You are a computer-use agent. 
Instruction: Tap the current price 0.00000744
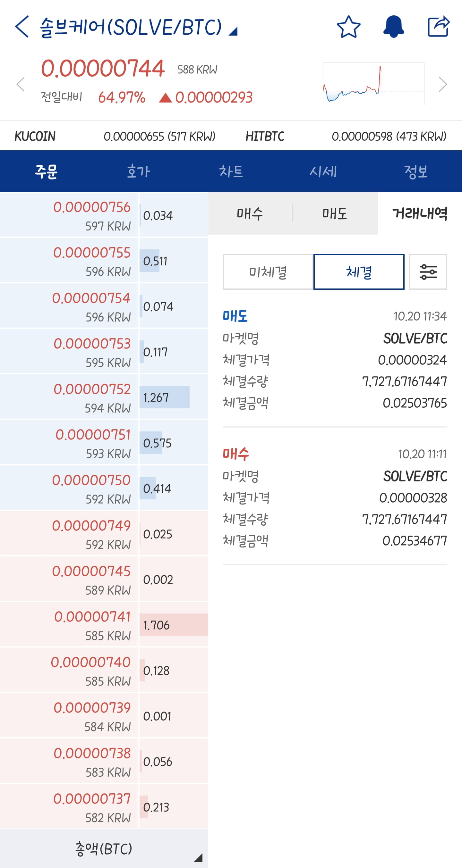[103, 68]
